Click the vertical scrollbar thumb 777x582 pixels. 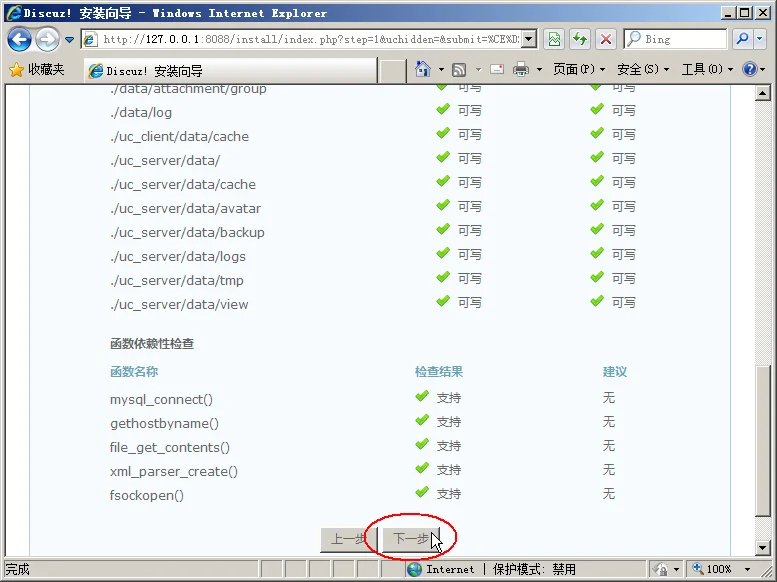763,441
